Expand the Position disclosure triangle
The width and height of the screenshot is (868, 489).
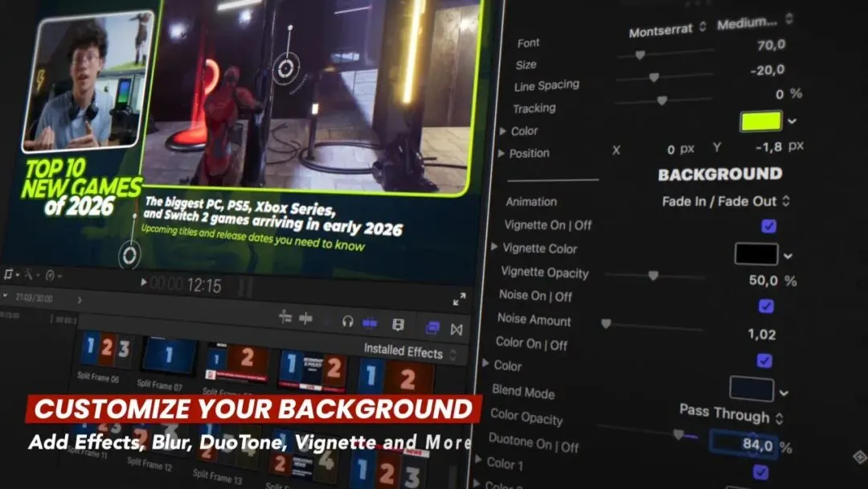[x=501, y=153]
